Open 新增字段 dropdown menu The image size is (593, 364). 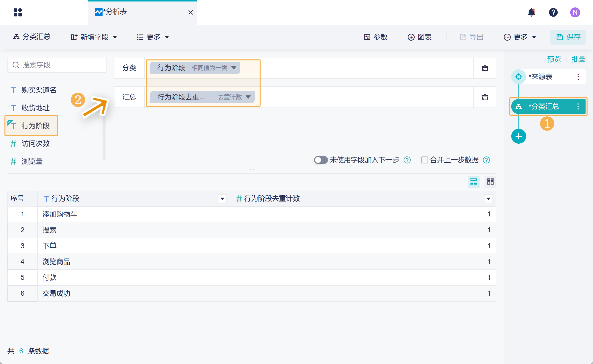coord(94,37)
